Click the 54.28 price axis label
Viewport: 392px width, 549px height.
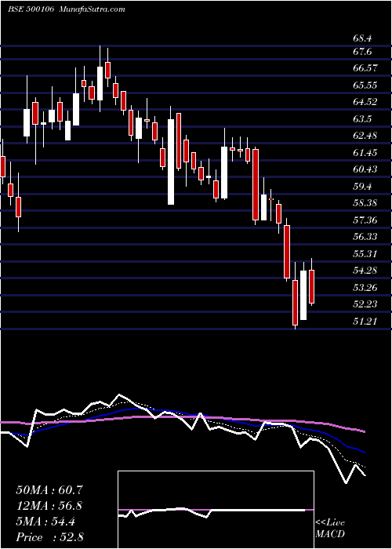365,271
